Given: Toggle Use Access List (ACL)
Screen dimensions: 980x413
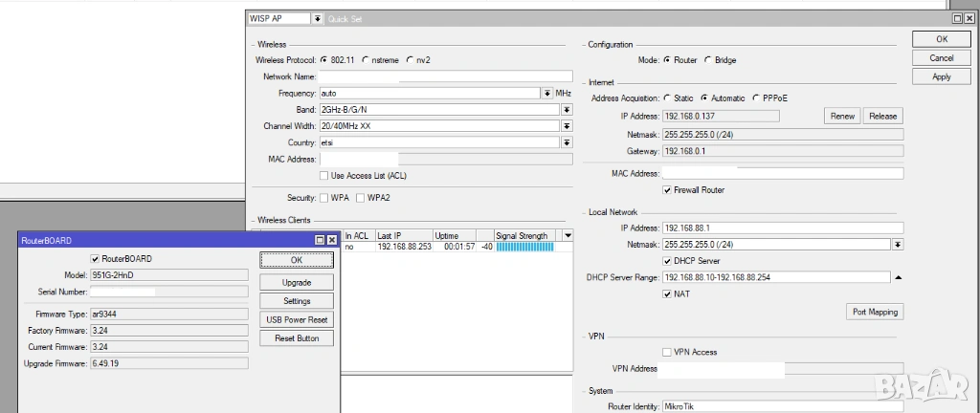Looking at the screenshot, I should [323, 176].
